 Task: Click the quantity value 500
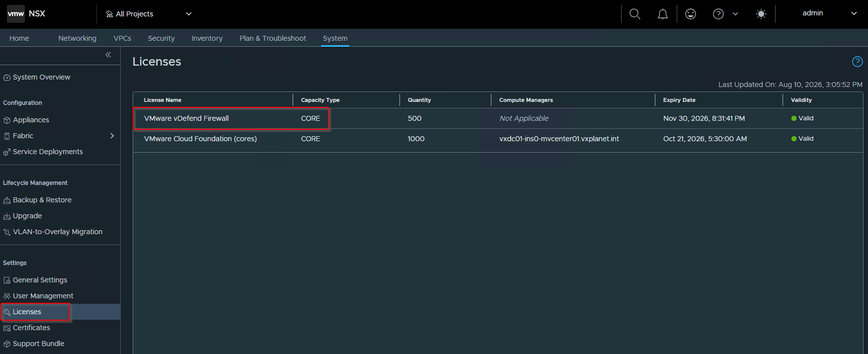414,118
